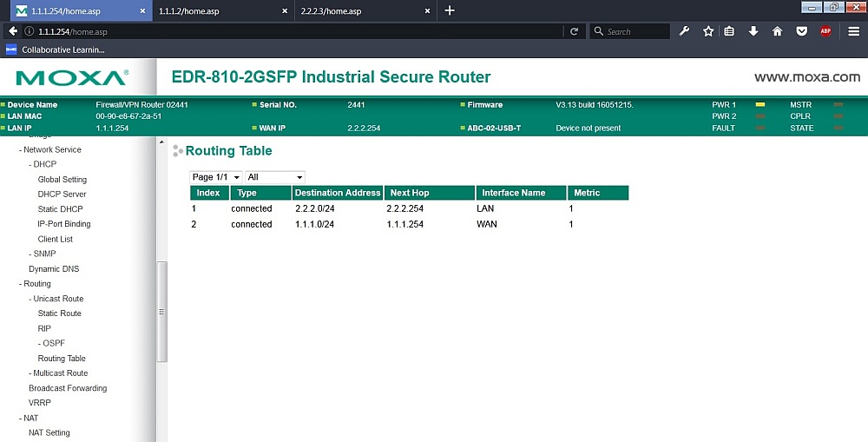The width and height of the screenshot is (868, 442).
Task: Click the Adblock Plus ABP icon
Action: tap(825, 31)
